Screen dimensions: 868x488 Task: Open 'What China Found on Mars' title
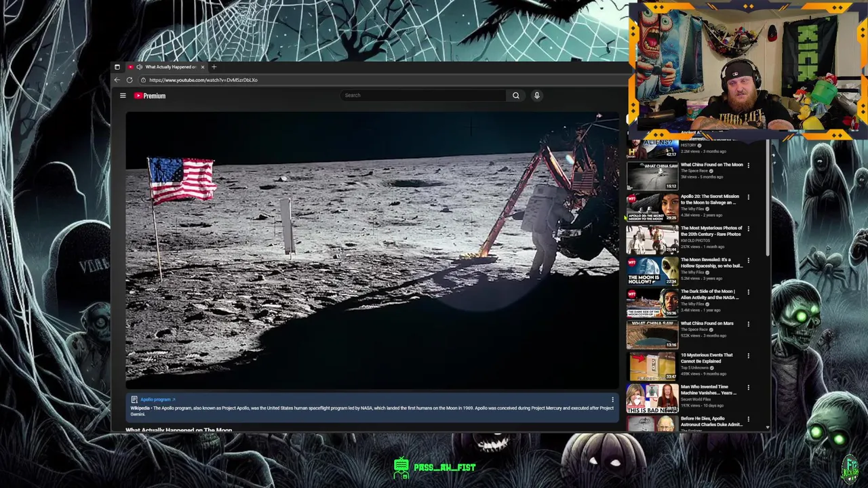tap(707, 323)
